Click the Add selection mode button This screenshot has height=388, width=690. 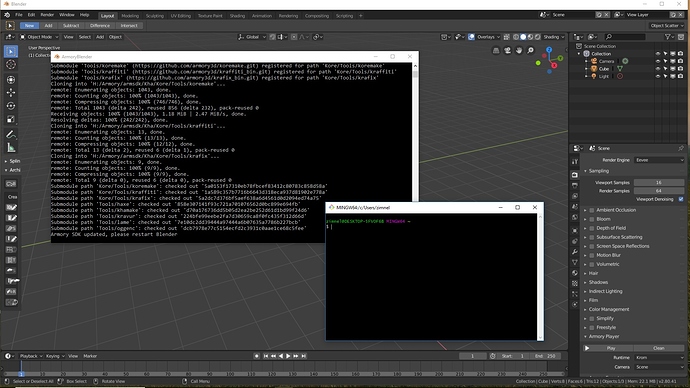[x=48, y=26]
